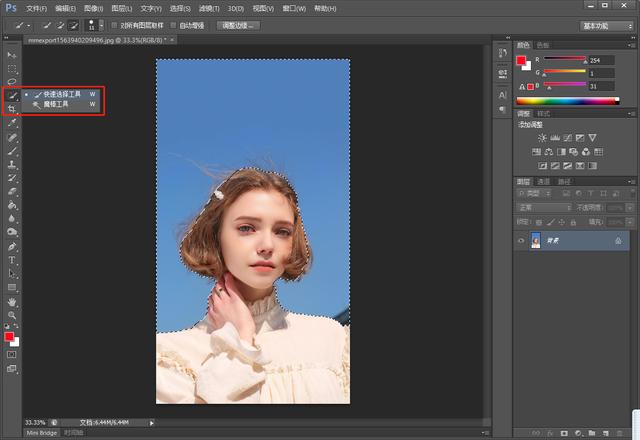Open the 滤镜(T) menu
Image resolution: width=640 pixels, height=440 pixels.
[209, 8]
